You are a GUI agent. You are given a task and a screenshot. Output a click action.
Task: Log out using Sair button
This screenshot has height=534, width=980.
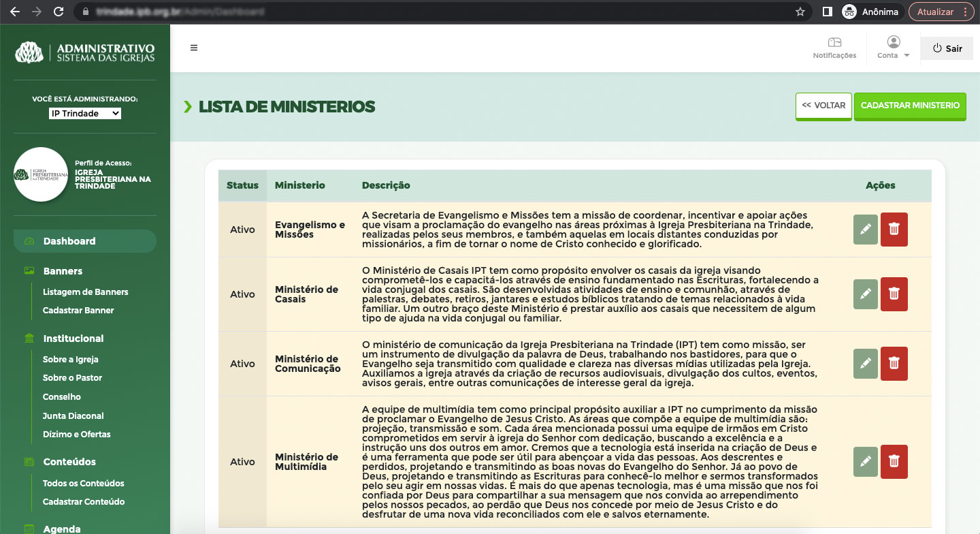tap(947, 48)
